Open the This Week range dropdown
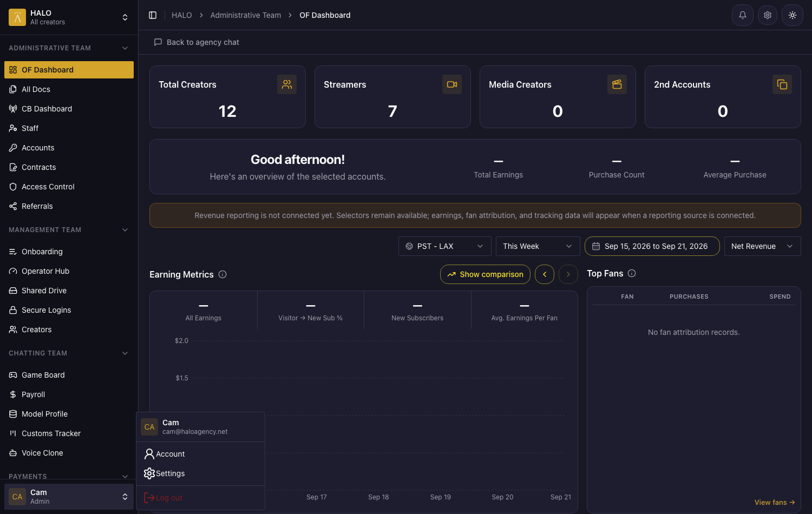 pyautogui.click(x=538, y=246)
